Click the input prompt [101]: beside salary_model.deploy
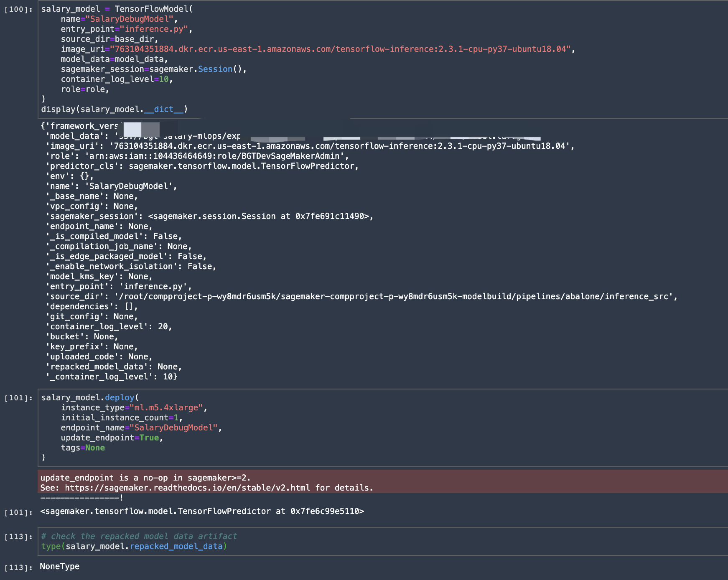728x580 pixels. click(18, 398)
